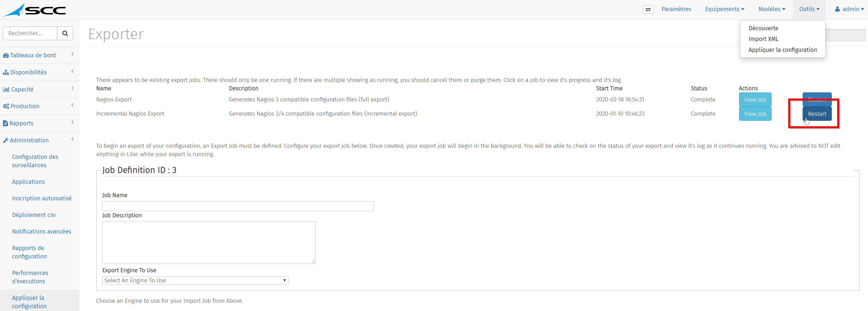The image size is (868, 311).
Task: Open Notifications avancées sidebar link
Action: 41,231
